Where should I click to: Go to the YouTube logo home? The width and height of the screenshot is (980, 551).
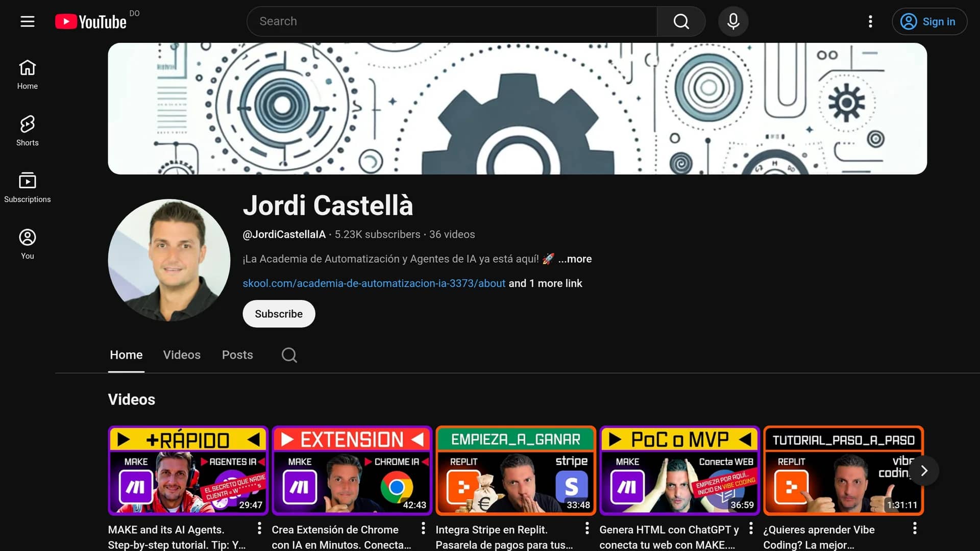[x=91, y=21]
